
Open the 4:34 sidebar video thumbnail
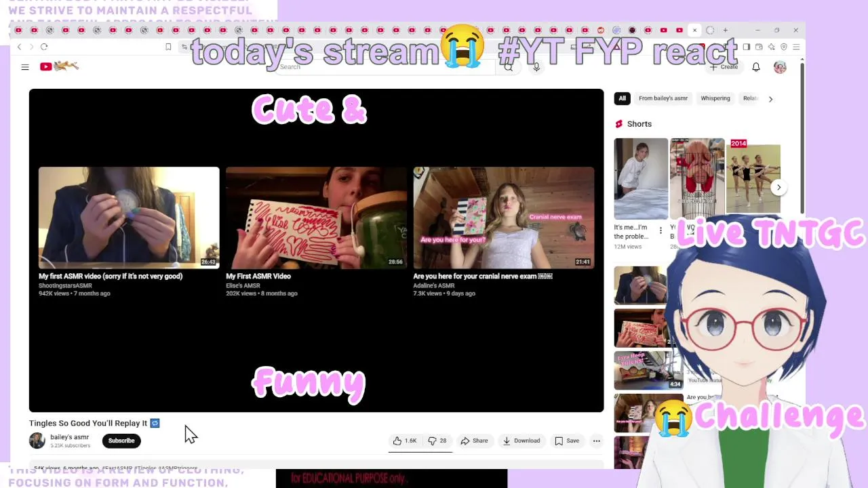pos(648,370)
